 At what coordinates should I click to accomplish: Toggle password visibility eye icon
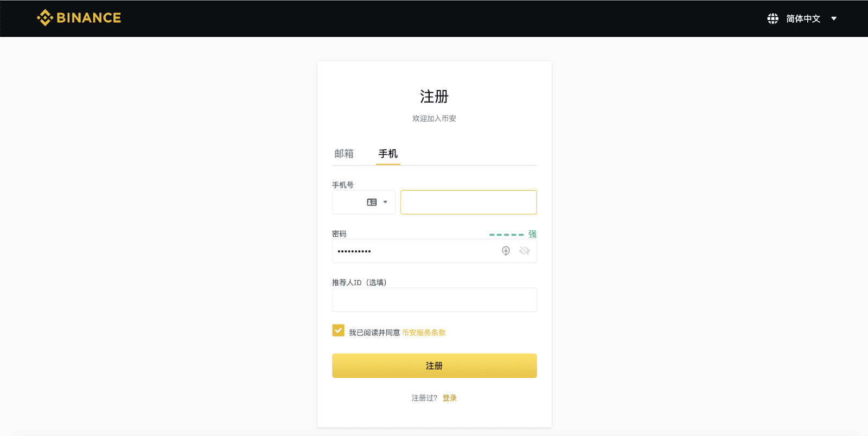(x=524, y=251)
